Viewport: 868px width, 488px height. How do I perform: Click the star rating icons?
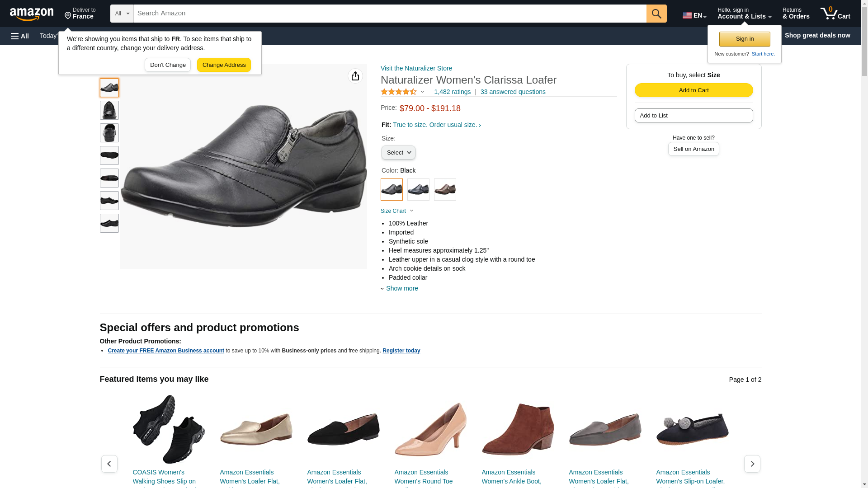point(399,92)
